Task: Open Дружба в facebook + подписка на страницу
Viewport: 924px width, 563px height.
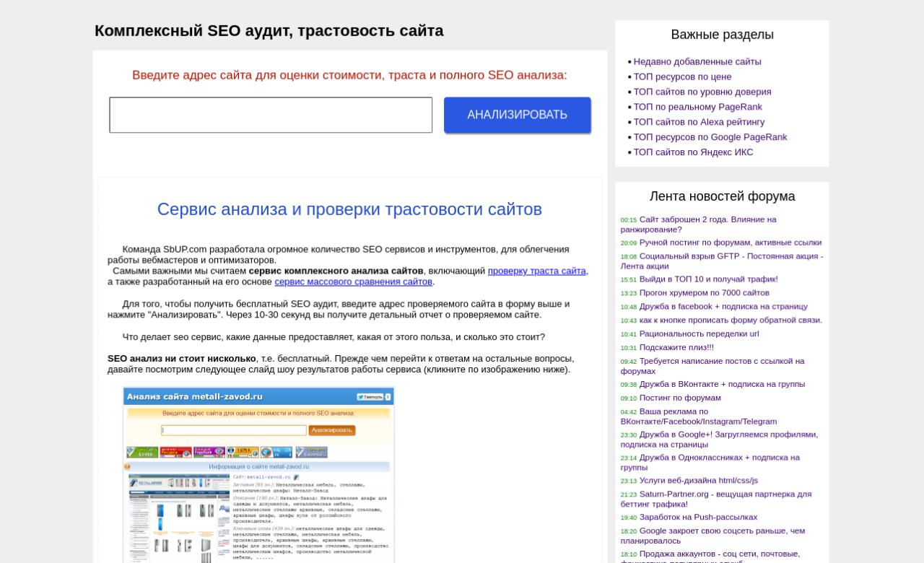Action: tap(723, 307)
